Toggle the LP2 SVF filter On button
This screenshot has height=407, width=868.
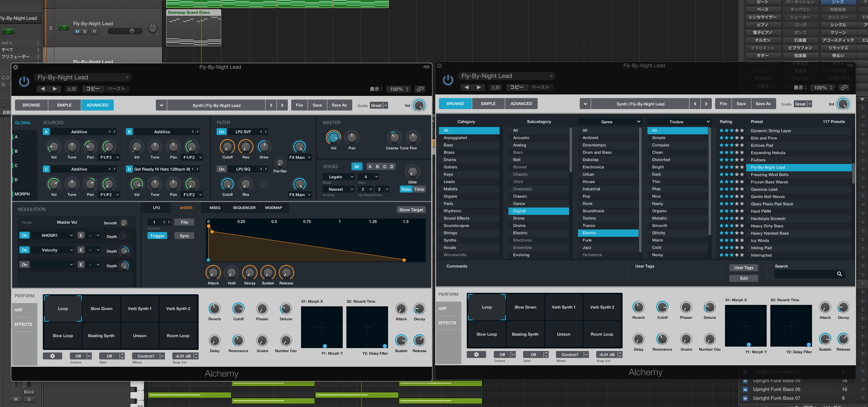tap(222, 132)
